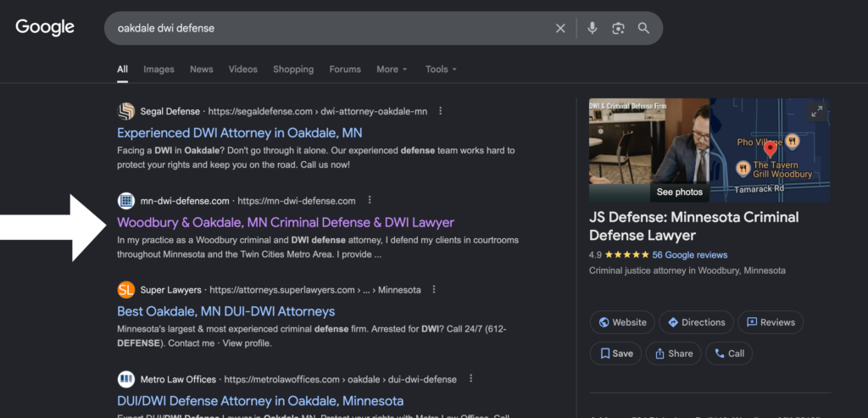Share the JS Defense listing
Viewport: 868px width, 418px height.
tap(673, 354)
